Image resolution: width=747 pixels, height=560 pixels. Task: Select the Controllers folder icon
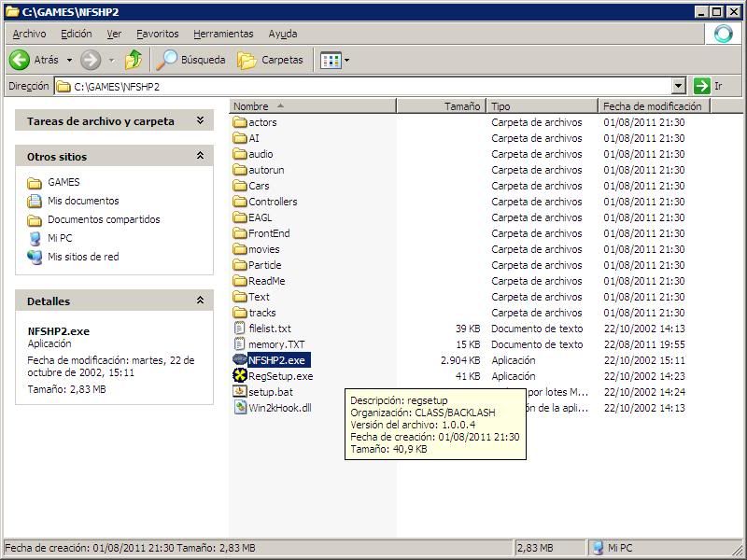tap(240, 202)
